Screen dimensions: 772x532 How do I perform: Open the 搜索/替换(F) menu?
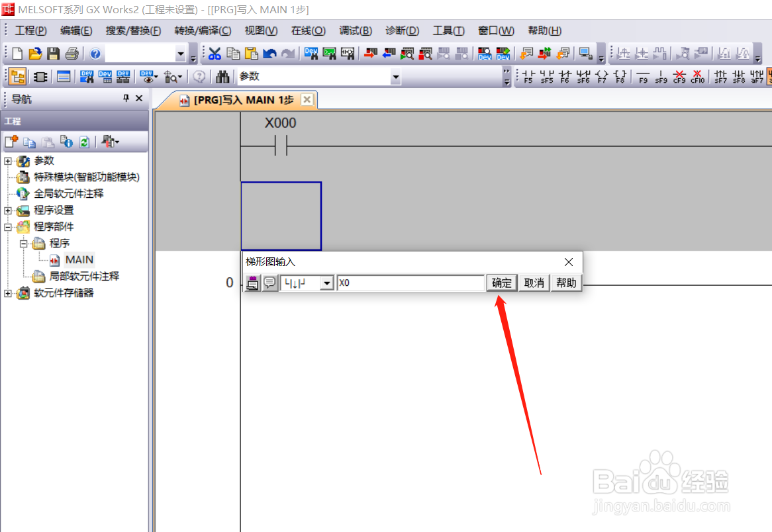click(133, 30)
